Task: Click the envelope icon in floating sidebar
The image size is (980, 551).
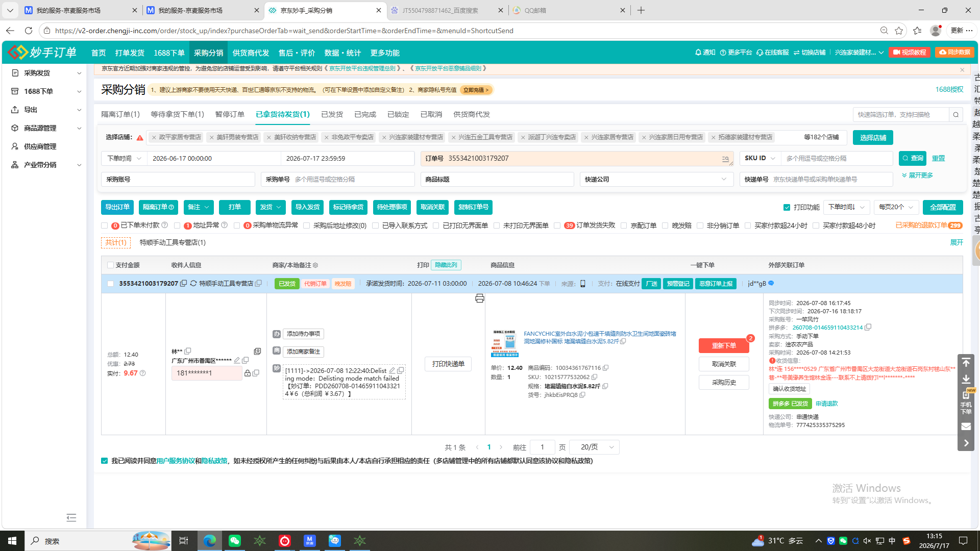Action: 966,427
